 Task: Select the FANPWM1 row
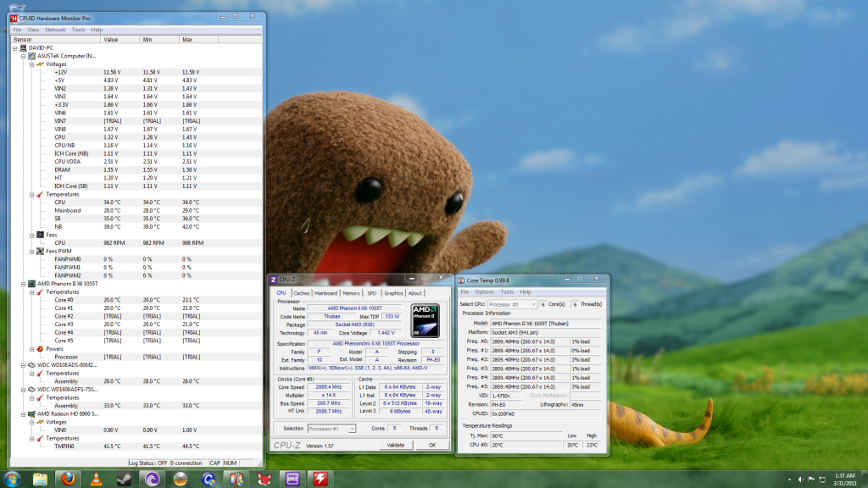(x=136, y=267)
